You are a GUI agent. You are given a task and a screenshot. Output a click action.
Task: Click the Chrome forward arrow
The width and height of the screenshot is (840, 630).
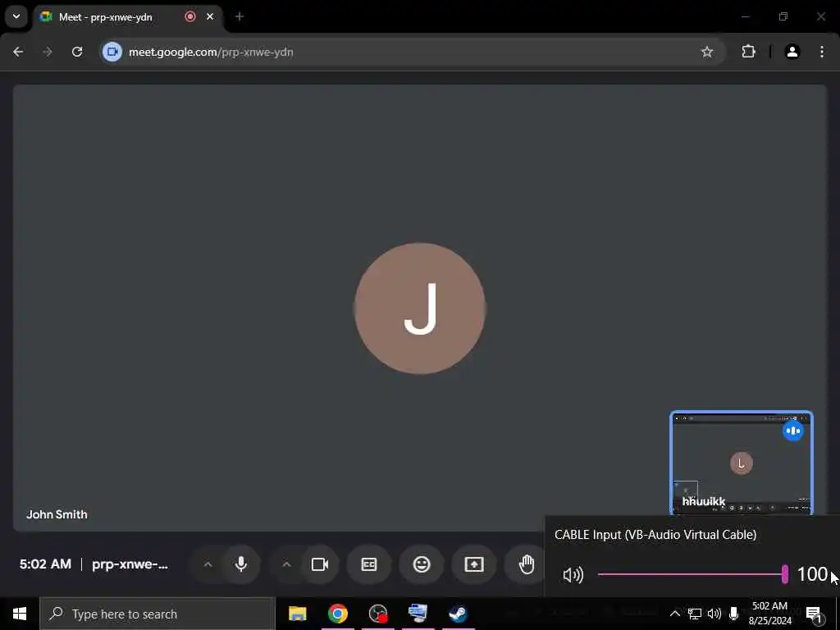[48, 52]
